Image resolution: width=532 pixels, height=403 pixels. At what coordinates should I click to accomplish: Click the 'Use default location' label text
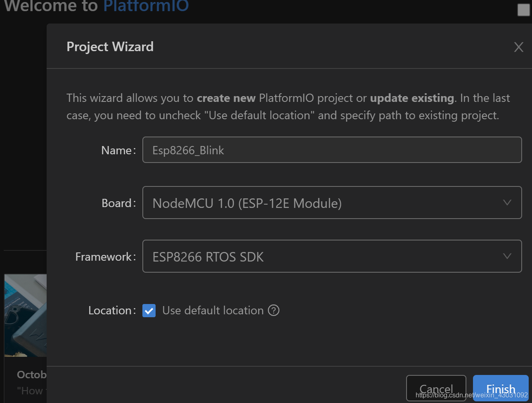click(x=213, y=310)
